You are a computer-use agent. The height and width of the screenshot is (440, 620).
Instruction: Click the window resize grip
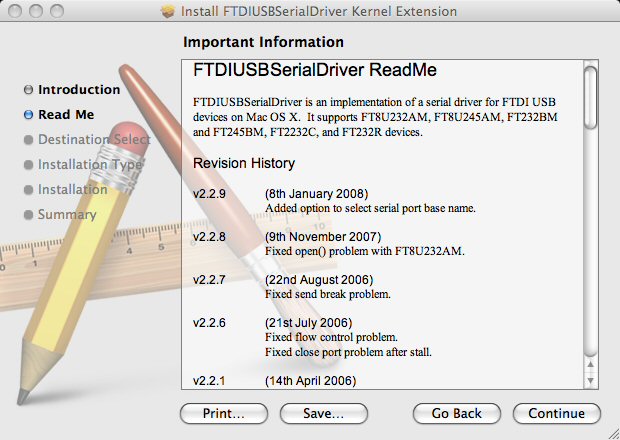point(613,434)
